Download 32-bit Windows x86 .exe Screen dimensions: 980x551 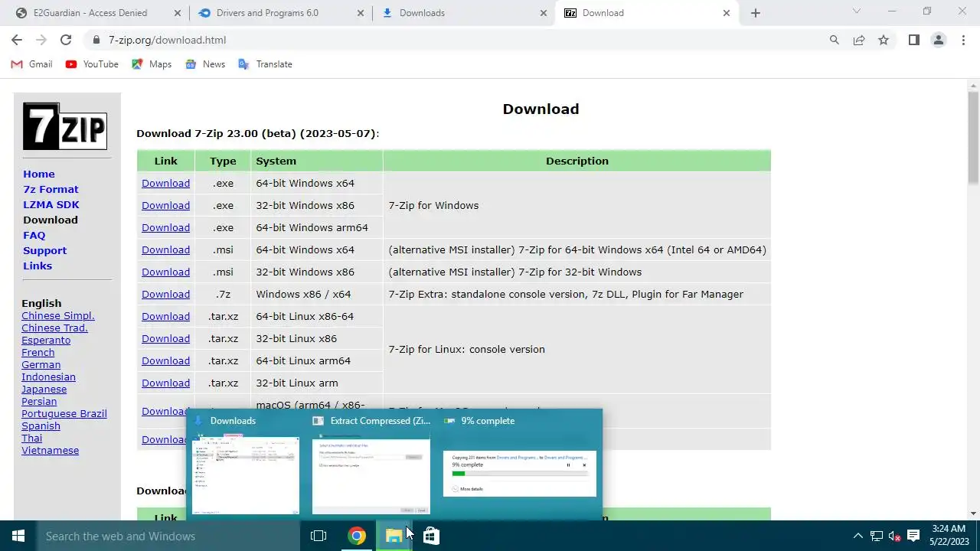point(165,206)
